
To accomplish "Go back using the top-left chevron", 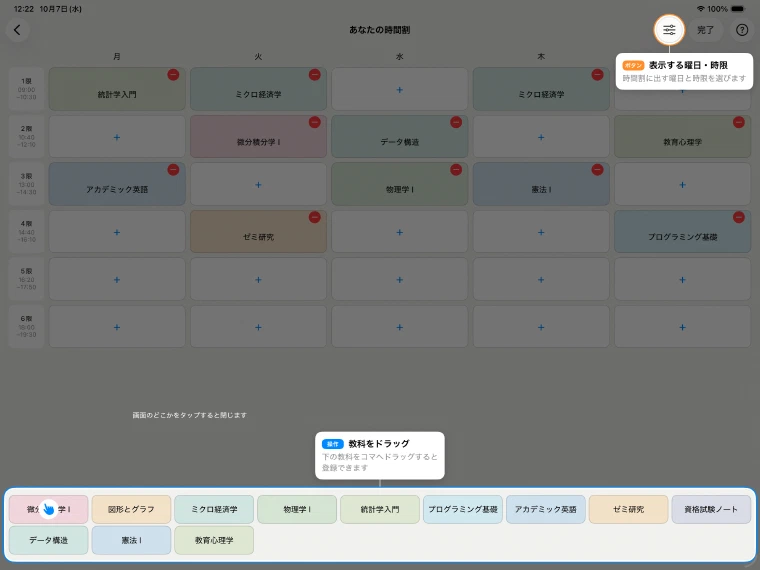I will tap(17, 30).
